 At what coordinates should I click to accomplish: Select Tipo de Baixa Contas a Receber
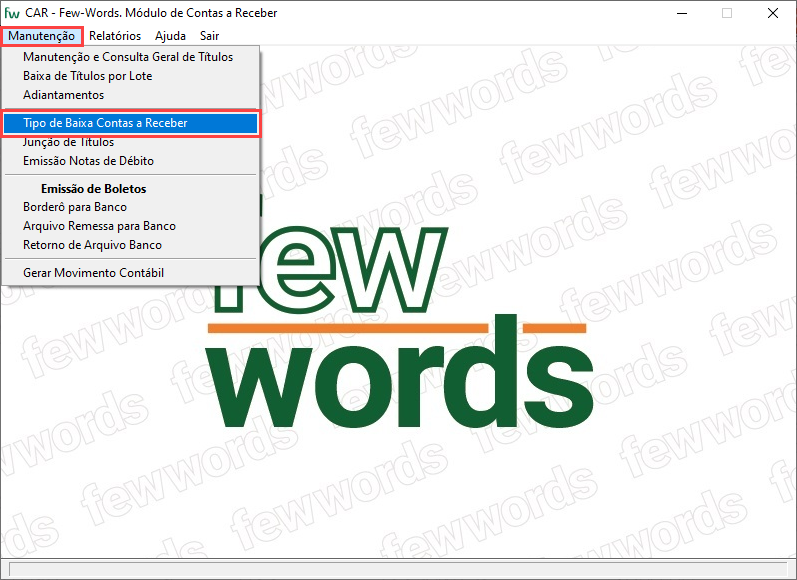(x=131, y=123)
